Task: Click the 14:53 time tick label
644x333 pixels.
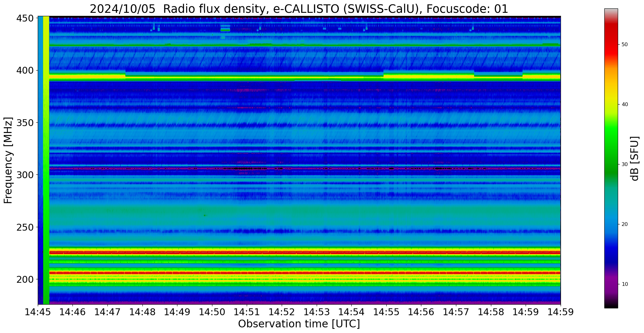Action: click(317, 312)
